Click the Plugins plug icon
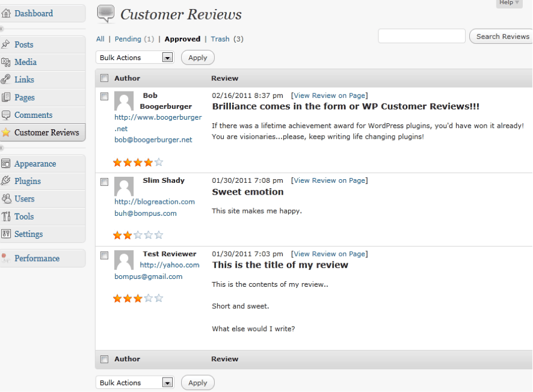 point(6,181)
